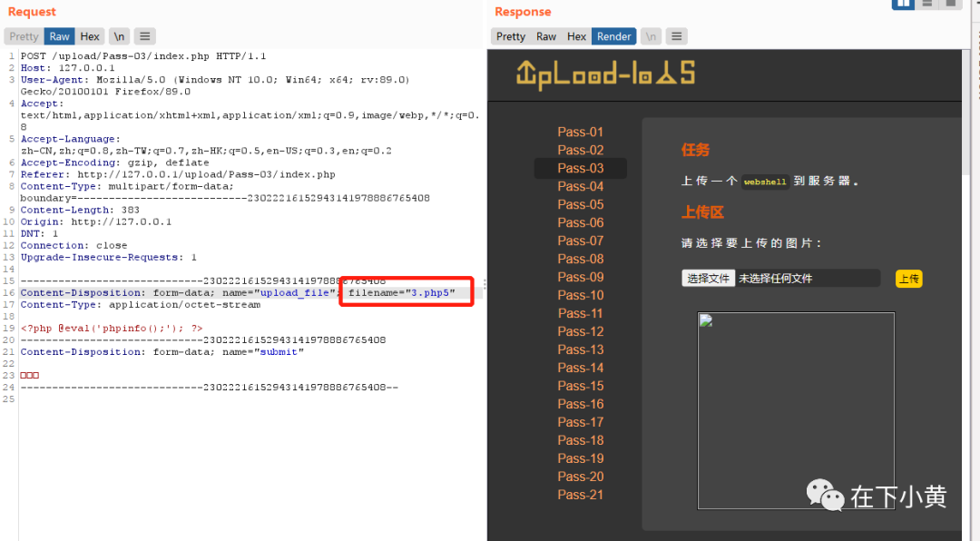Click the 任务 task heading
980x541 pixels.
(696, 150)
